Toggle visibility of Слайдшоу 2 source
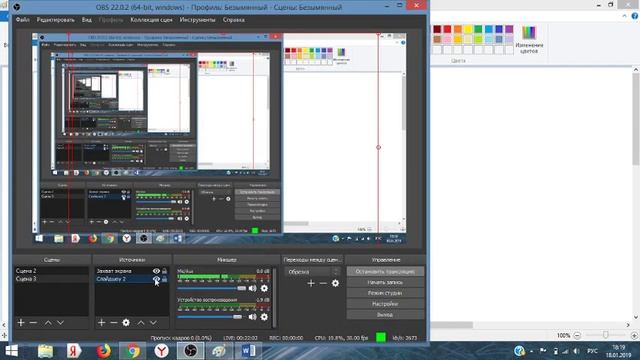The width and height of the screenshot is (640, 360). (x=156, y=279)
